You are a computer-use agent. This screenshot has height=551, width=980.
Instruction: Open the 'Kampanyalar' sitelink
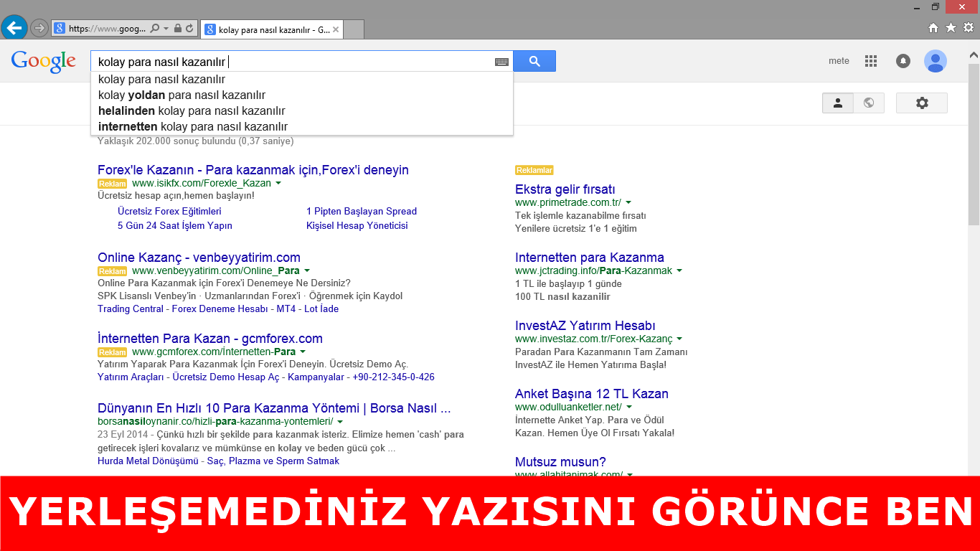(x=316, y=377)
